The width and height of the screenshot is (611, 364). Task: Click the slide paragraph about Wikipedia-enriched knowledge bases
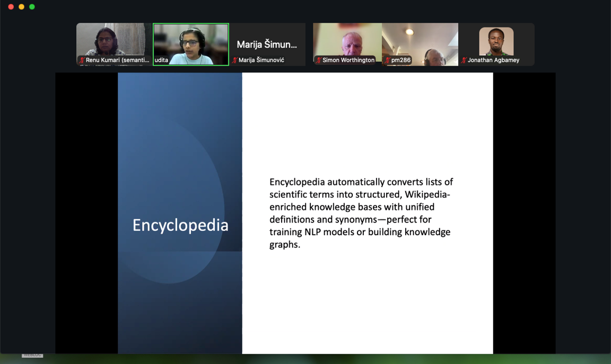(361, 213)
